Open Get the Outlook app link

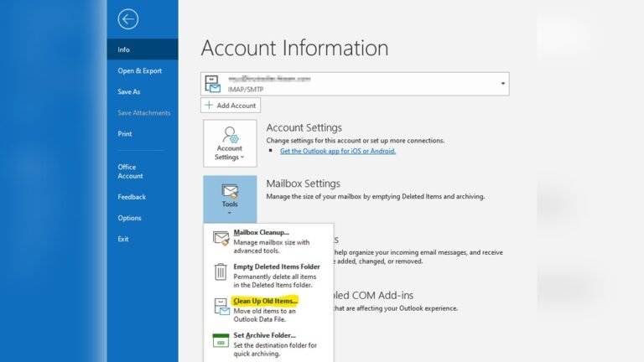click(338, 151)
